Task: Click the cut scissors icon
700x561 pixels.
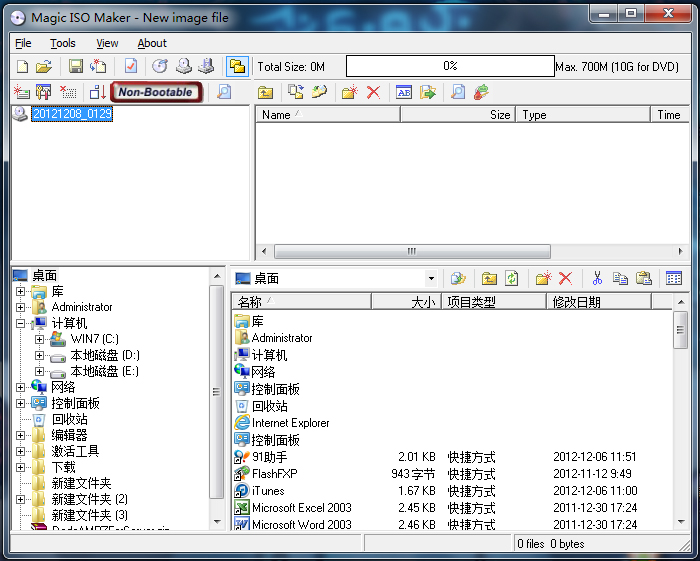Action: point(597,278)
